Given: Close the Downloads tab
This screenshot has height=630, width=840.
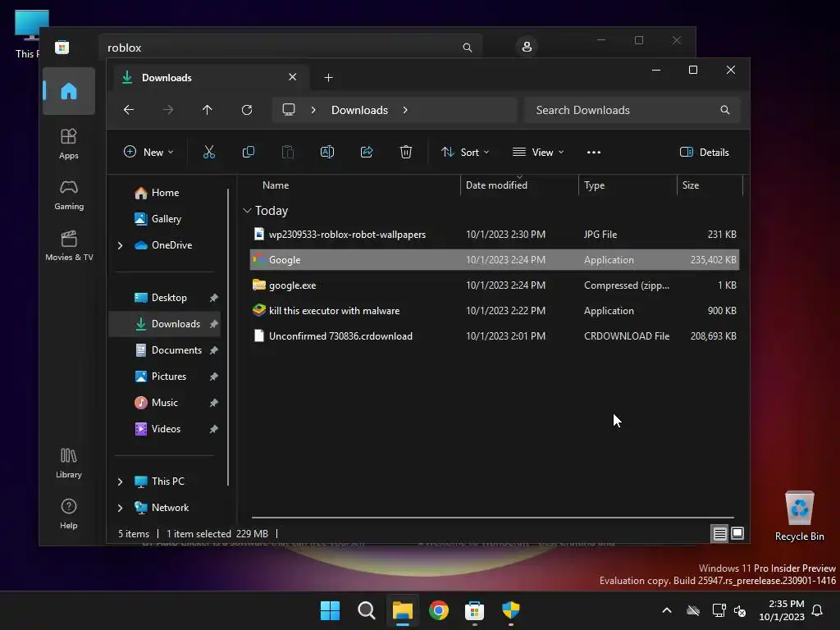Looking at the screenshot, I should pyautogui.click(x=293, y=77).
